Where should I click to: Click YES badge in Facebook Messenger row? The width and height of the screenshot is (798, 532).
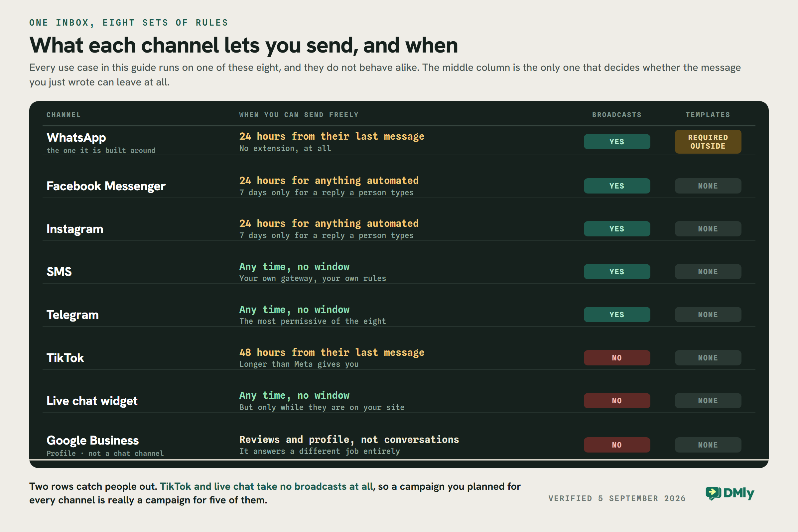(617, 186)
